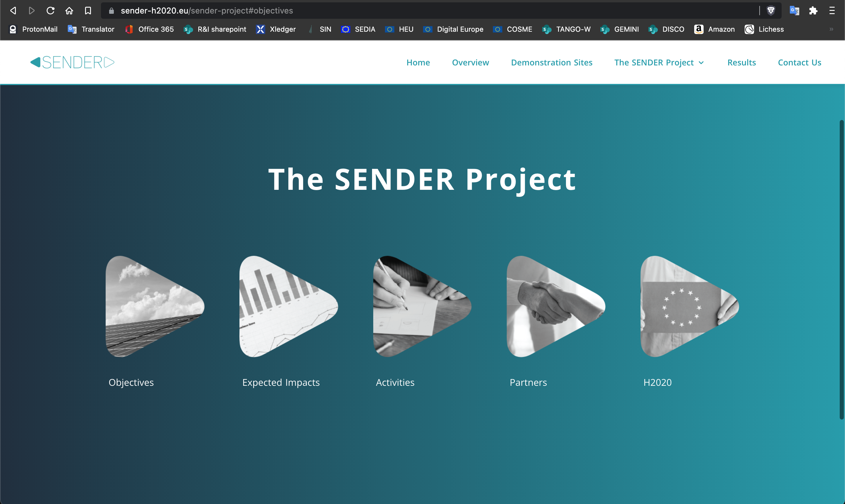Click the Objectives solar panel thumbnail
The height and width of the screenshot is (504, 845).
coord(155,306)
